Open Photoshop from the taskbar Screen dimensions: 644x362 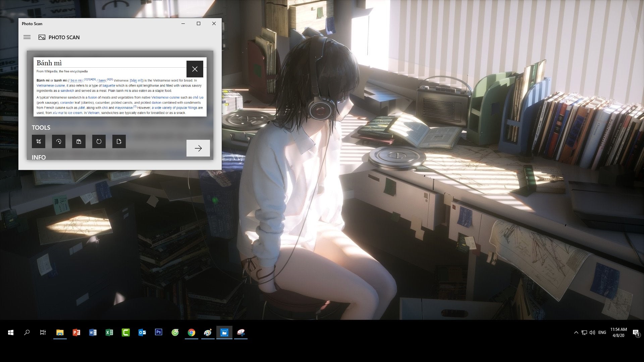point(159,332)
